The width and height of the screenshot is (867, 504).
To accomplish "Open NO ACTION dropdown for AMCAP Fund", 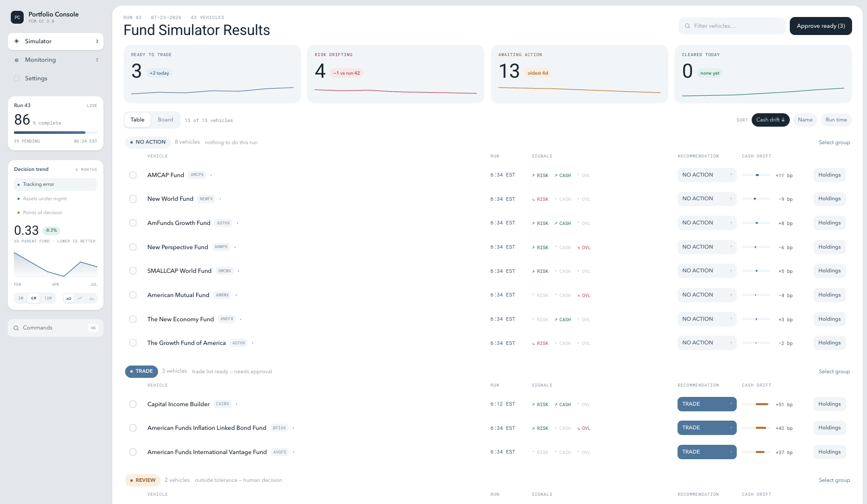I will click(707, 175).
